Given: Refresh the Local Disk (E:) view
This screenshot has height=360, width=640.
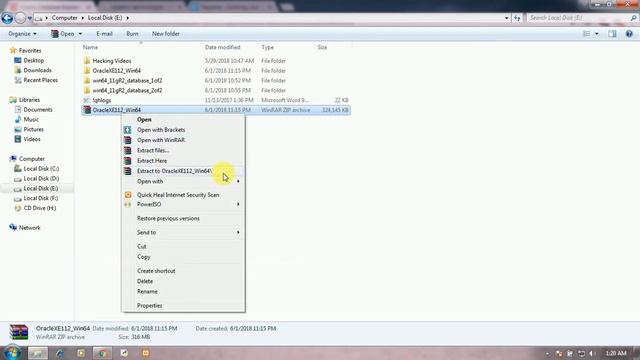Looking at the screenshot, I should coord(517,18).
